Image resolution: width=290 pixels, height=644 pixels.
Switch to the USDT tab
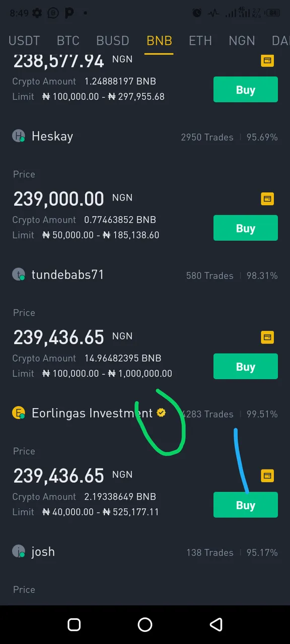coord(24,40)
